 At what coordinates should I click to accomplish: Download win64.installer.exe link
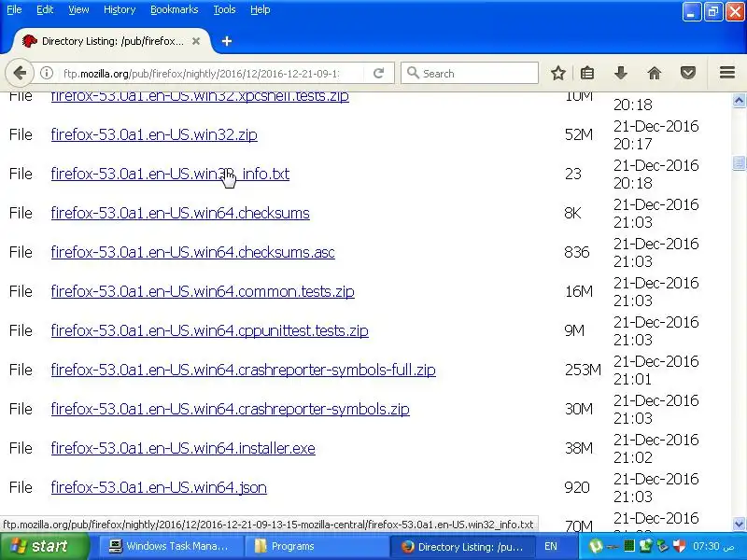coord(183,448)
